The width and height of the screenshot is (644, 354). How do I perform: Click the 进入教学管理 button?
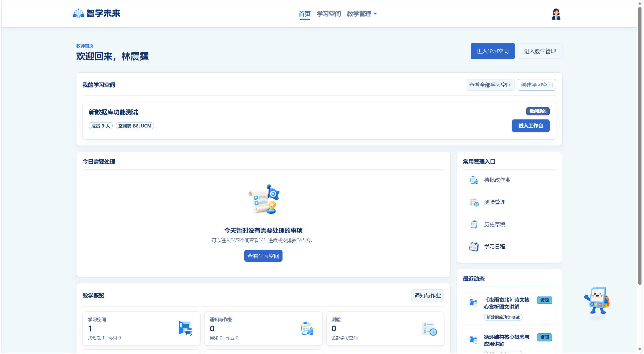pos(540,51)
